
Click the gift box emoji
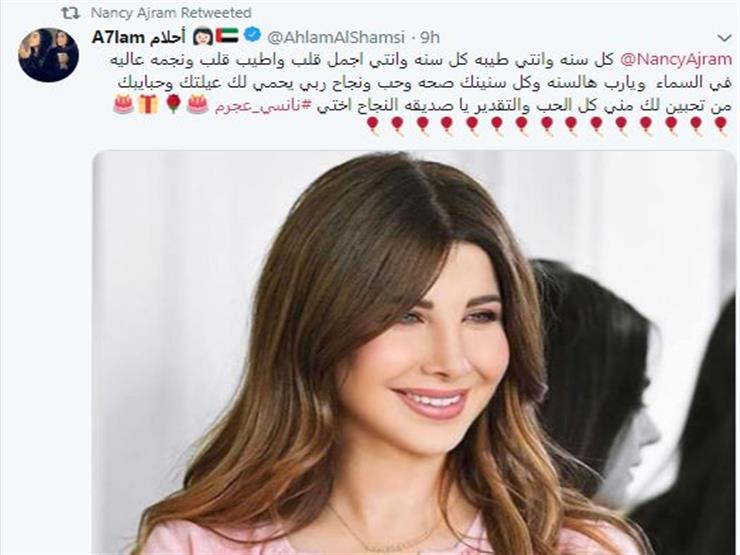pyautogui.click(x=148, y=104)
